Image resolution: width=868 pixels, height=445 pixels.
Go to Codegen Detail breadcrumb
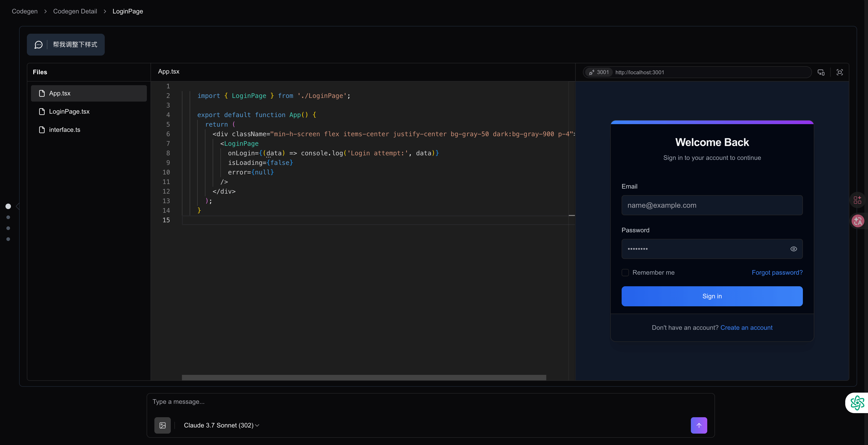pos(75,11)
